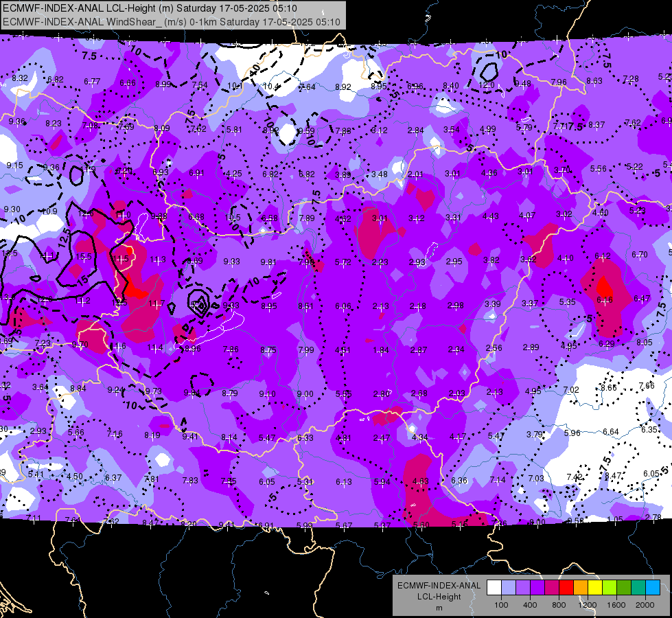Viewport: 672px width, 618px height.
Task: Click the grid value 8.40
Action: [450, 86]
